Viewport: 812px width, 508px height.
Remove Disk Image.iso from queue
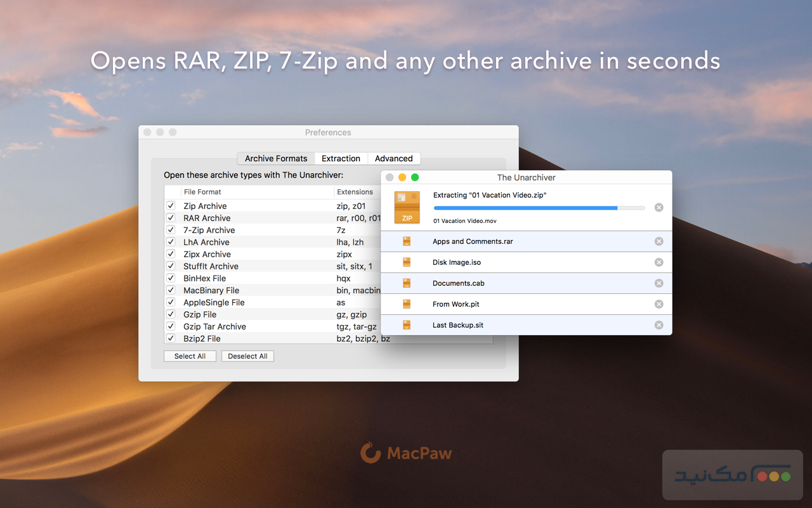pos(658,262)
